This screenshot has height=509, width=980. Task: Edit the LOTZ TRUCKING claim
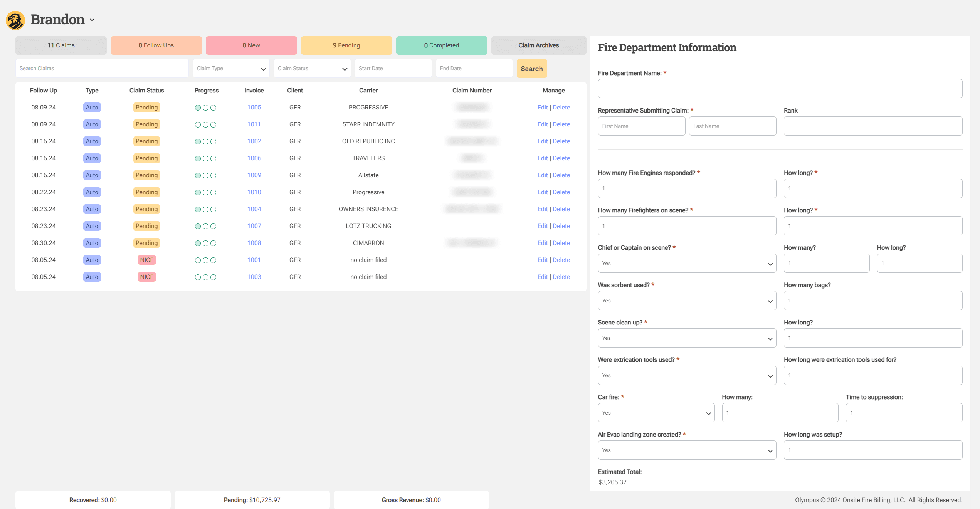[542, 226]
